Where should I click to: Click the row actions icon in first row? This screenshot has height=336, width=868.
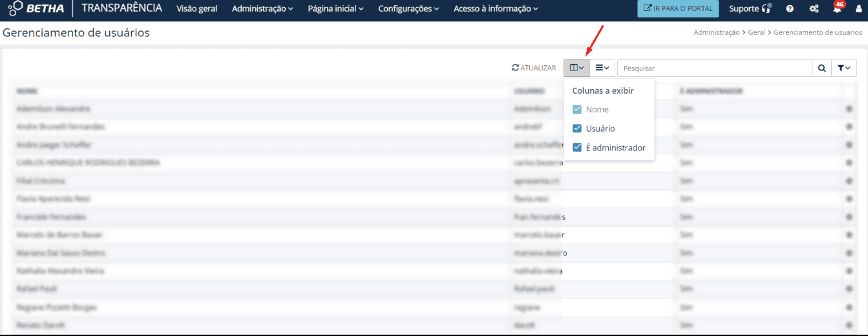pos(849,109)
